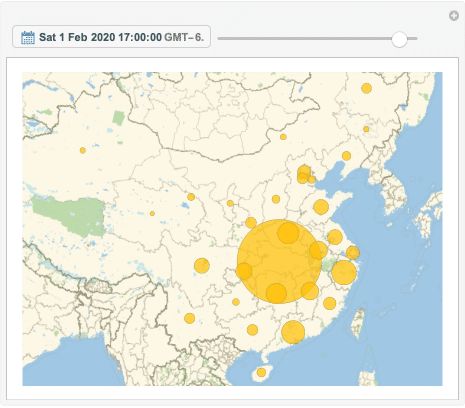Click the Heilongjiang bubble in far northeast
The height and width of the screenshot is (408, 465).
pos(367,88)
